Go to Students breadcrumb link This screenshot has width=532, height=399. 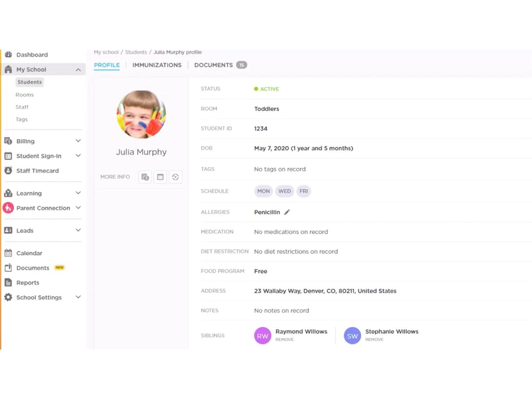coord(136,52)
